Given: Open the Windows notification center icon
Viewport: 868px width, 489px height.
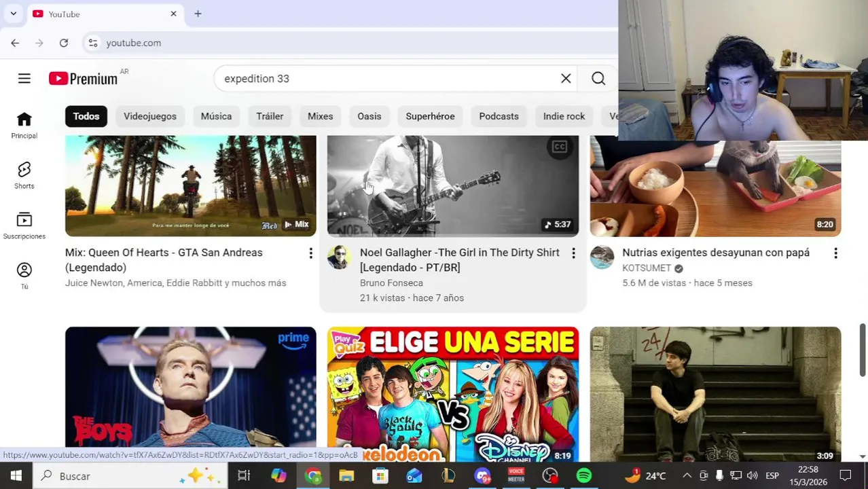Looking at the screenshot, I should [x=846, y=475].
